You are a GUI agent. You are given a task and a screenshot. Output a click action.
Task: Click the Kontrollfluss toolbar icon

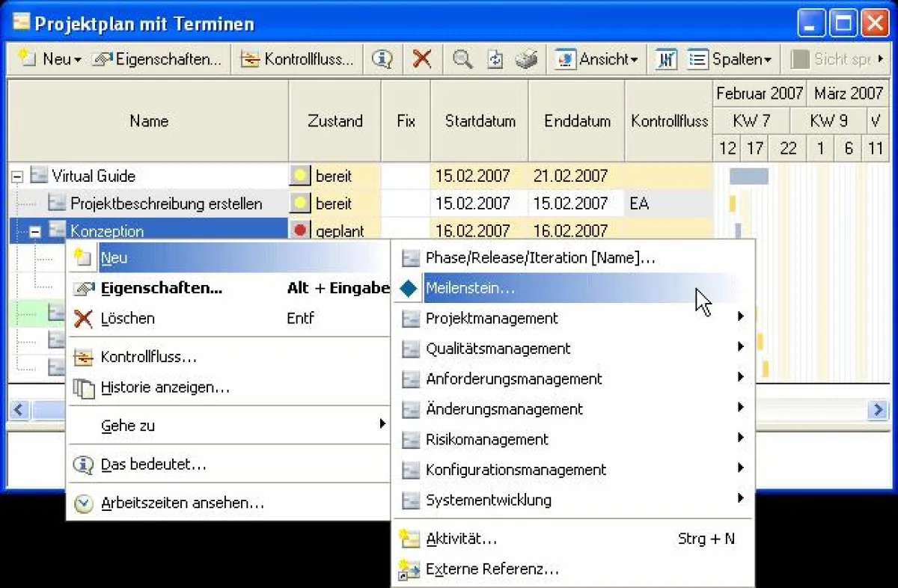(250, 60)
